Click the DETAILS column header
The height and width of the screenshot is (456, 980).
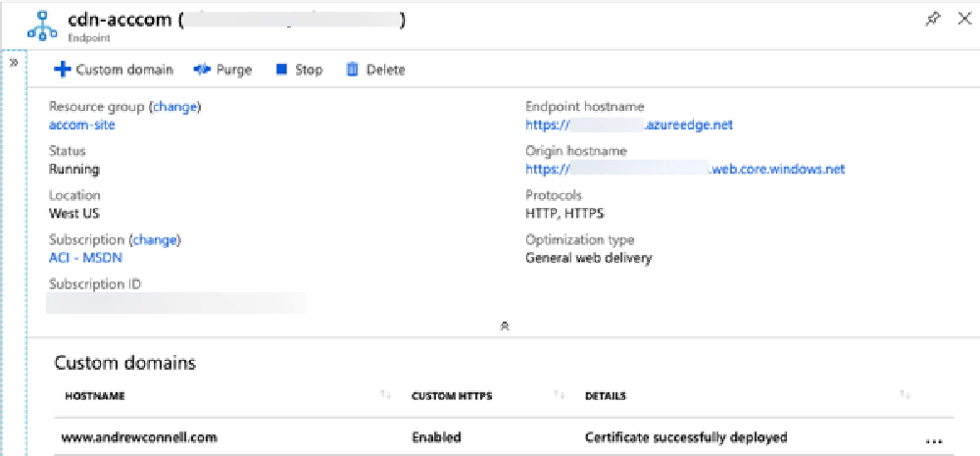606,396
